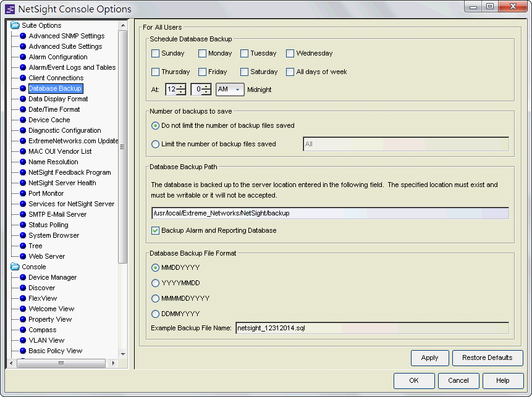Screen dimensions: 532x397
Task: Open Date/Time Format options
Action: point(54,109)
